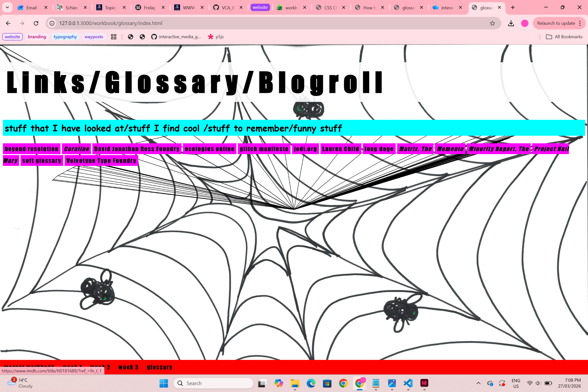Expand the tab search dropdown
588x392 pixels.
[x=7, y=8]
